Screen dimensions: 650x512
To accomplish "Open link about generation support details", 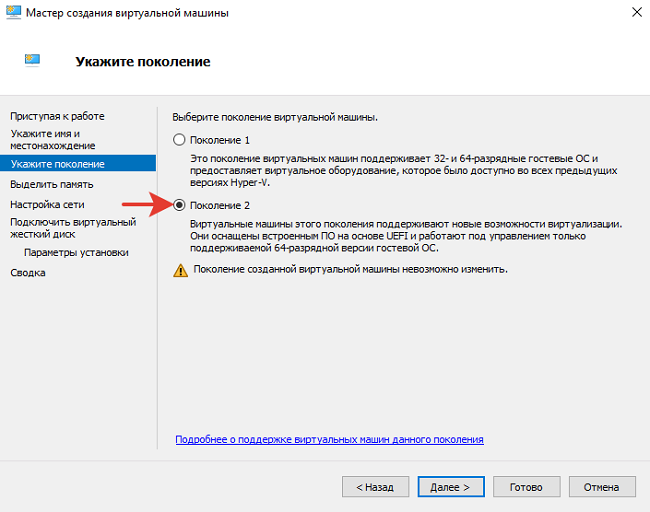I will click(329, 439).
